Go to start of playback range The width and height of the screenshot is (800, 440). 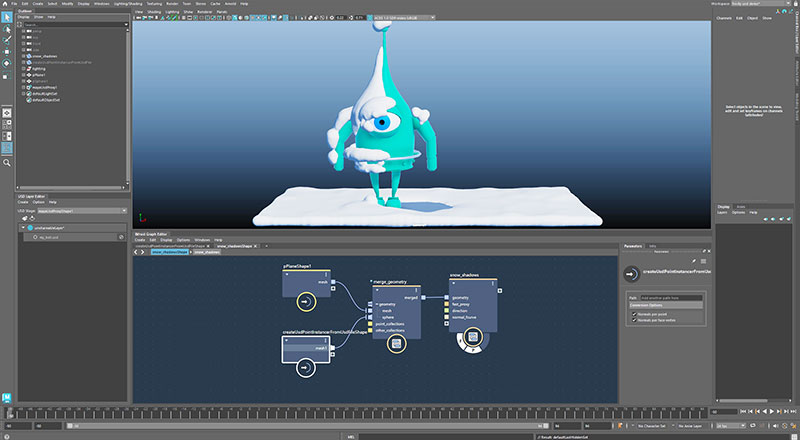pyautogui.click(x=743, y=411)
